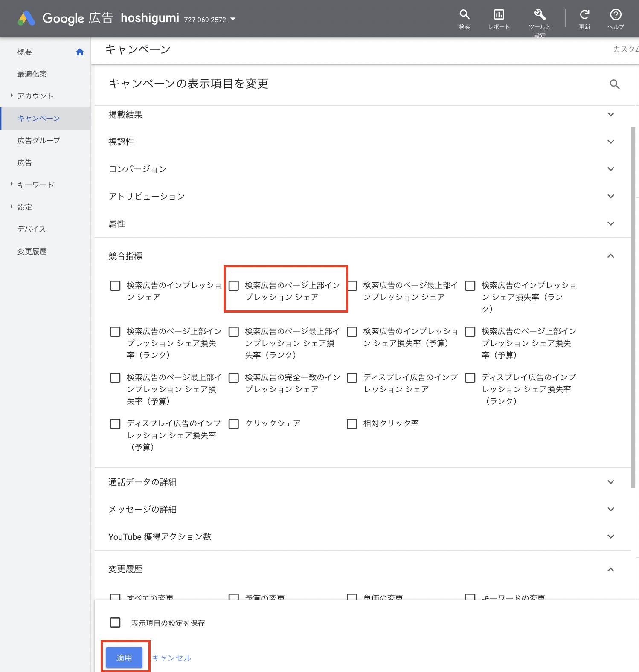The image size is (639, 672).
Task: Open ツールと設定 wrench icon
Action: click(x=540, y=15)
